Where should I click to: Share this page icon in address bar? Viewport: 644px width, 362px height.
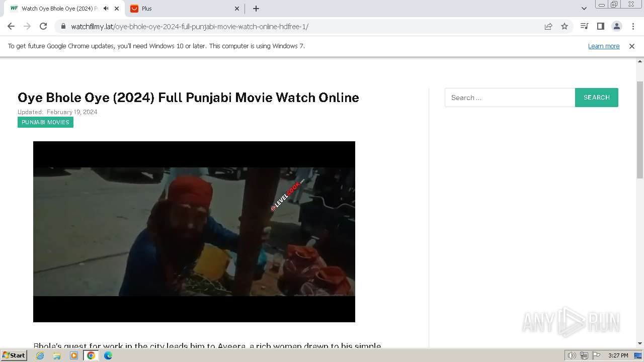(548, 26)
